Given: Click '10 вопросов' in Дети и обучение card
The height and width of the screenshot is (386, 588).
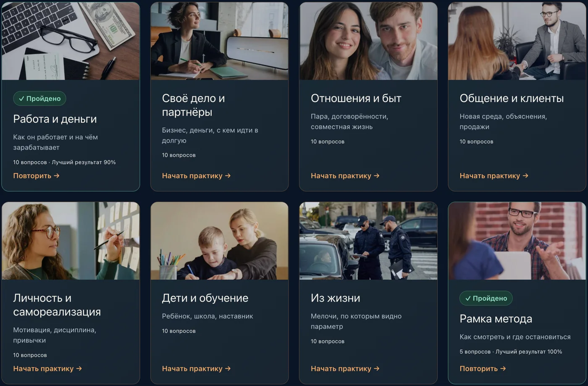Looking at the screenshot, I should click(179, 331).
